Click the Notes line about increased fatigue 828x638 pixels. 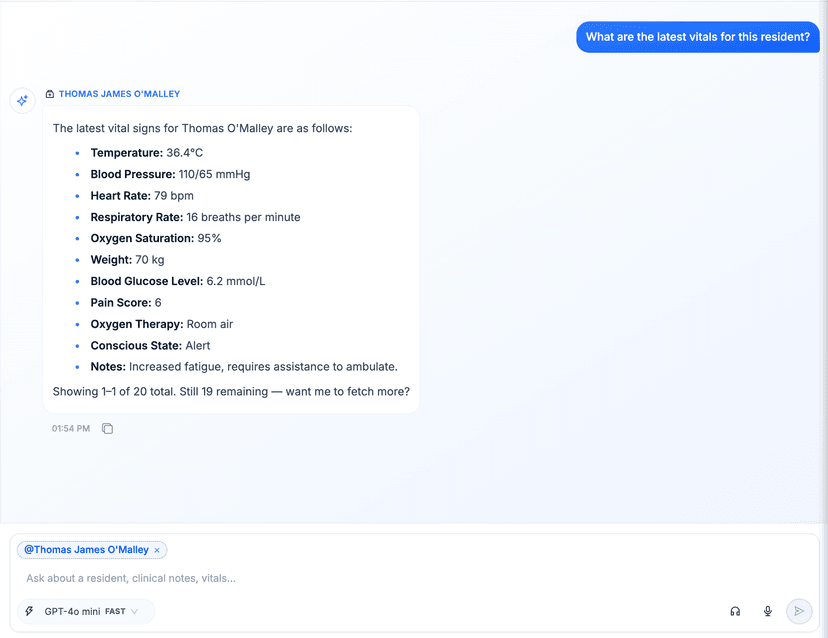click(243, 367)
